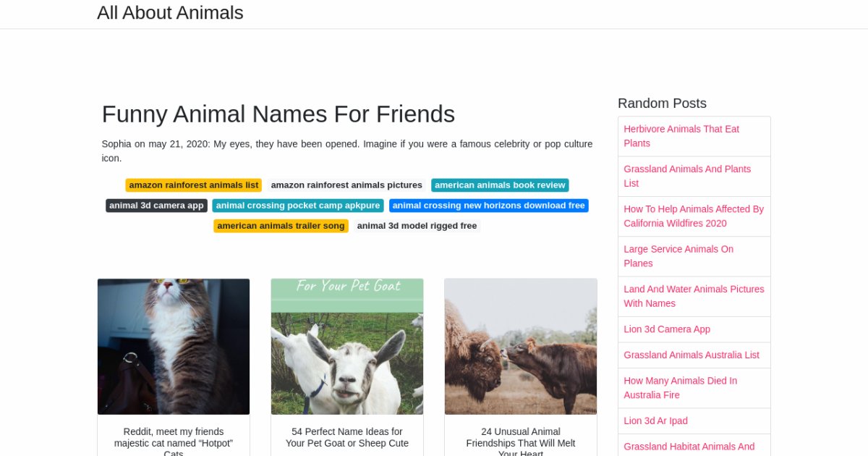Viewport: 868px width, 456px height.
Task: Select the amazon rainforest animals list tag
Action: (193, 185)
